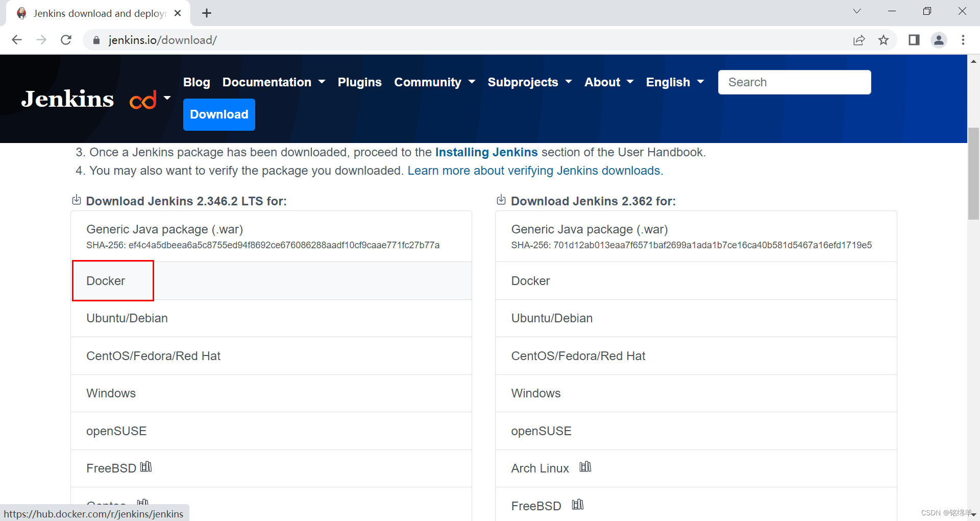Screen dimensions: 980x521
Task: Select Ubuntu/Debian under LTS column
Action: tap(271, 318)
